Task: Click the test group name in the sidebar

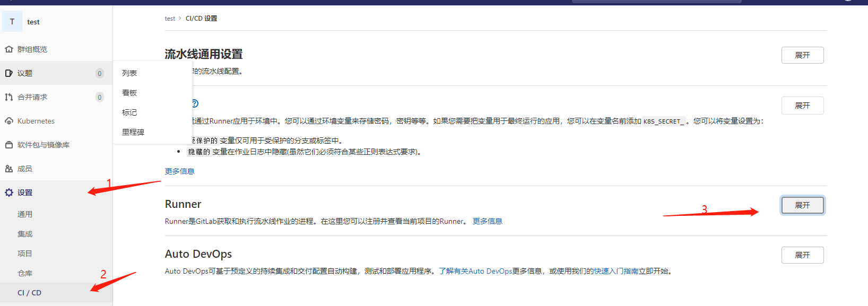Action: [33, 22]
